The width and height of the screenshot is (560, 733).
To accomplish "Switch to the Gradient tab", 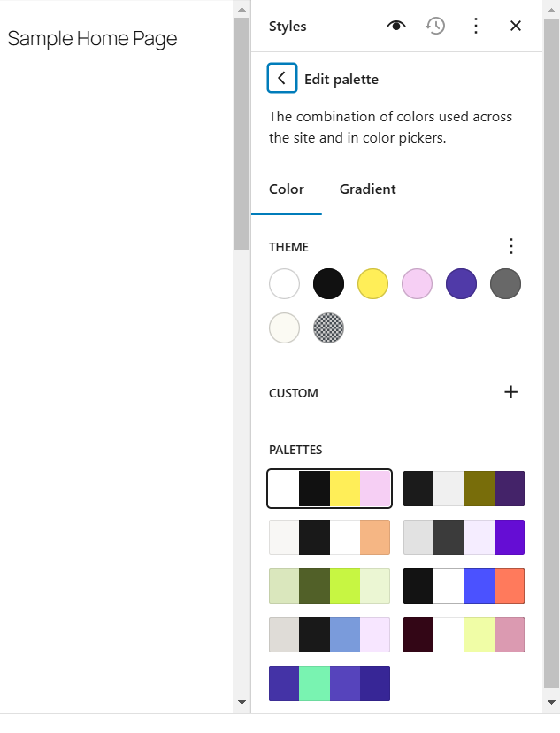I will 367,189.
